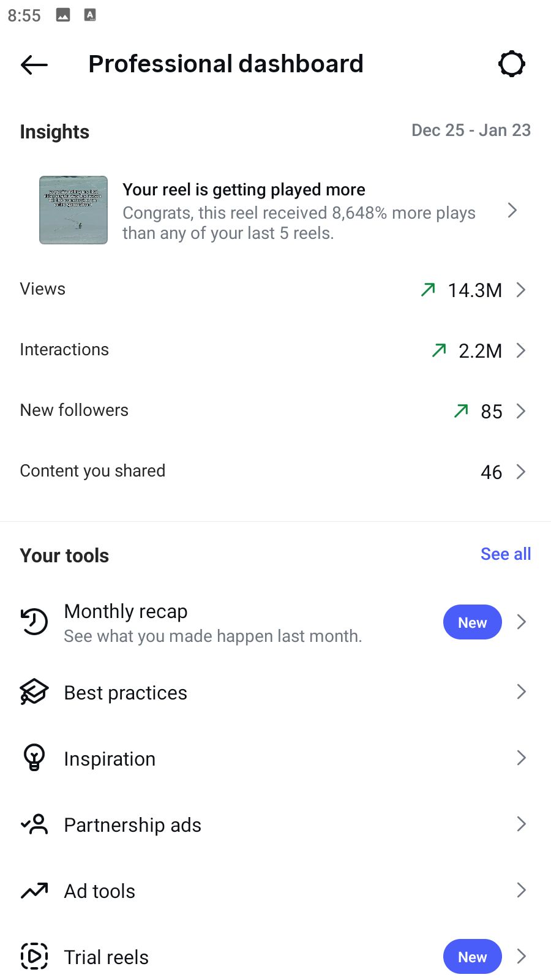This screenshot has height=980, width=551.
Task: Tap the Monthly recap clock icon
Action: coord(34,622)
